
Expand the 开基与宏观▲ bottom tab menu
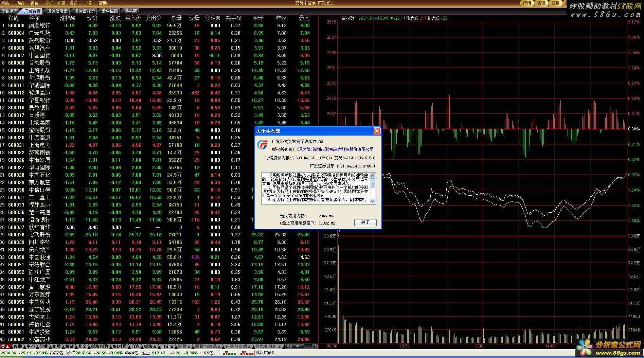pos(238,346)
